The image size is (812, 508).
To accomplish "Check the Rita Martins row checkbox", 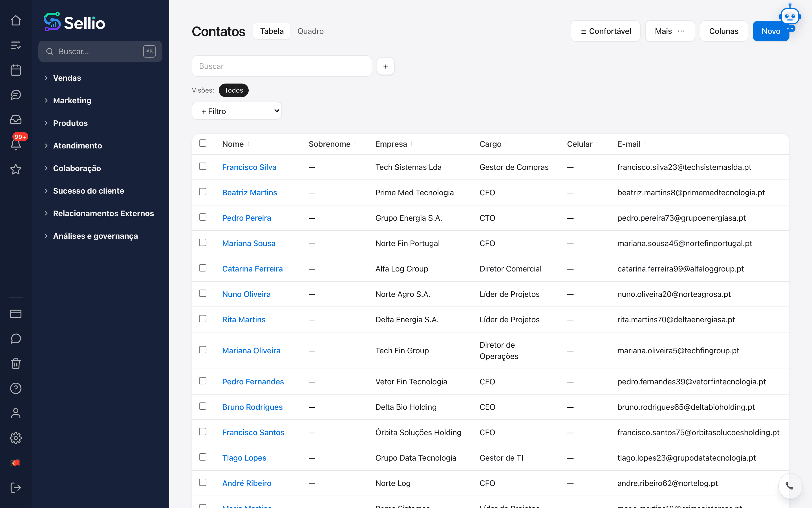I will pyautogui.click(x=203, y=319).
